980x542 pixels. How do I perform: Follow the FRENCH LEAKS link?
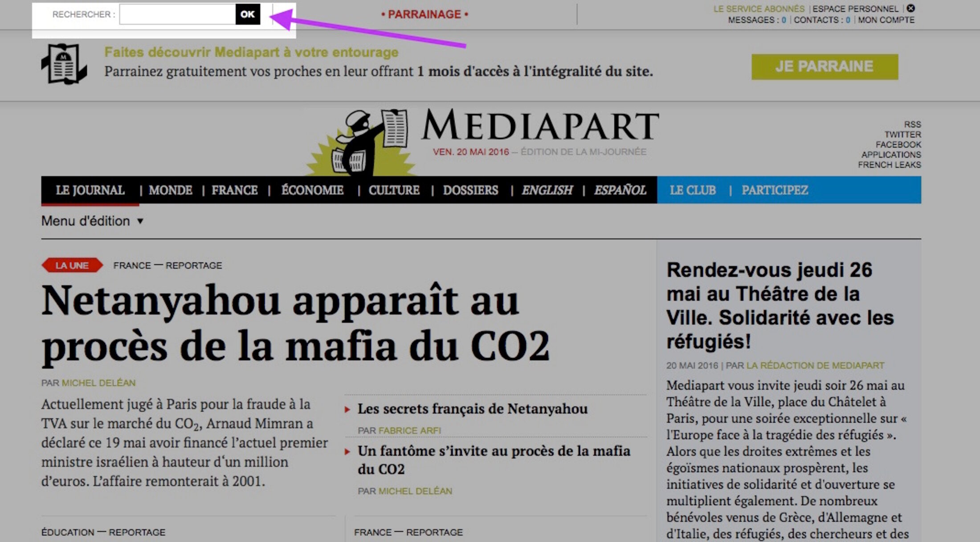pyautogui.click(x=890, y=165)
